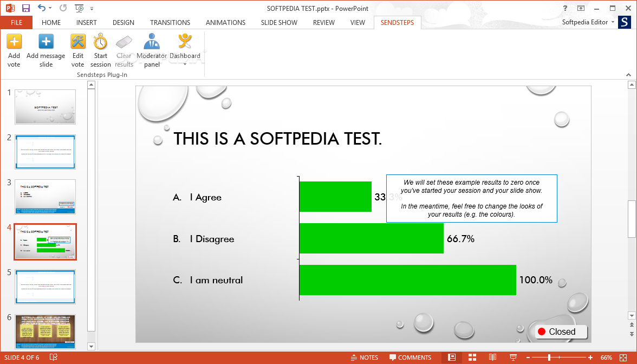Open the REVIEW tab

pyautogui.click(x=324, y=22)
